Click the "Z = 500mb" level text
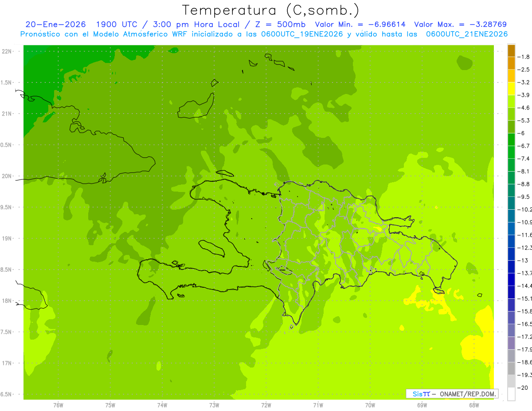This screenshot has height=411, width=532. coord(279,24)
